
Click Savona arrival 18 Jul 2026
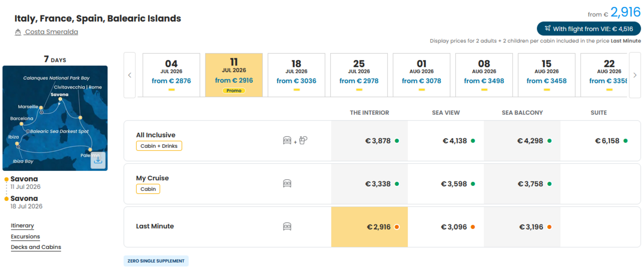[x=26, y=202]
